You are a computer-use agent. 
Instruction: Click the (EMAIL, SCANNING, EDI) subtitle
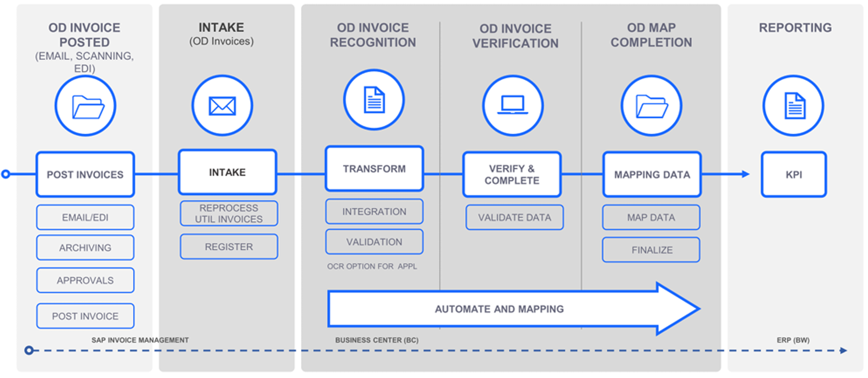click(85, 62)
